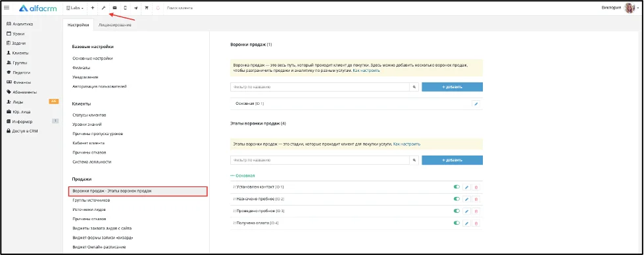Open Как настроить link in stages hint

[407, 144]
